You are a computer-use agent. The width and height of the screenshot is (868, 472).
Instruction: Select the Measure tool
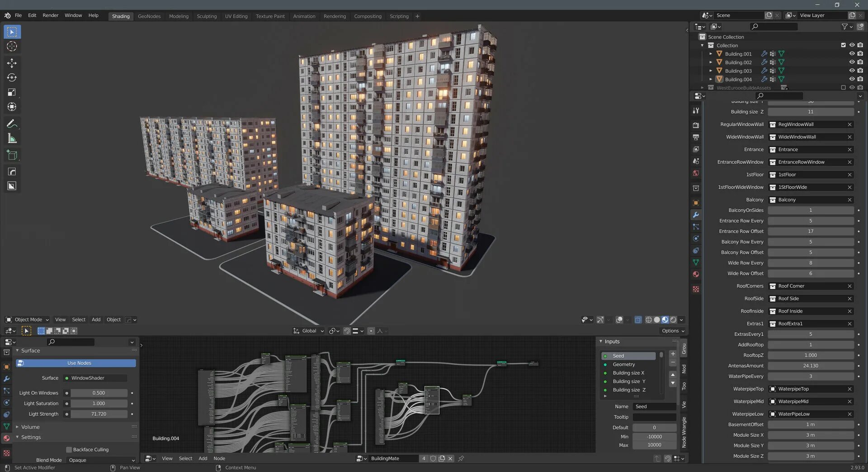pos(12,139)
